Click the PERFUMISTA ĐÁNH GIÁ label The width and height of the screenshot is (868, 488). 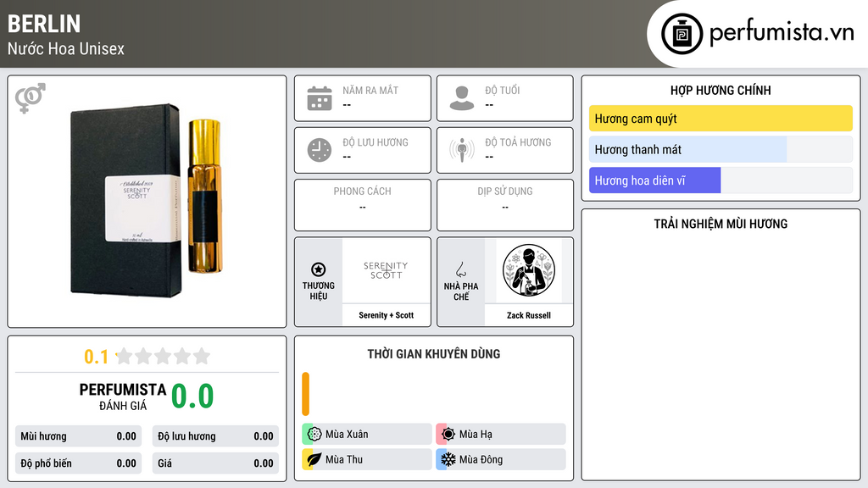point(123,396)
